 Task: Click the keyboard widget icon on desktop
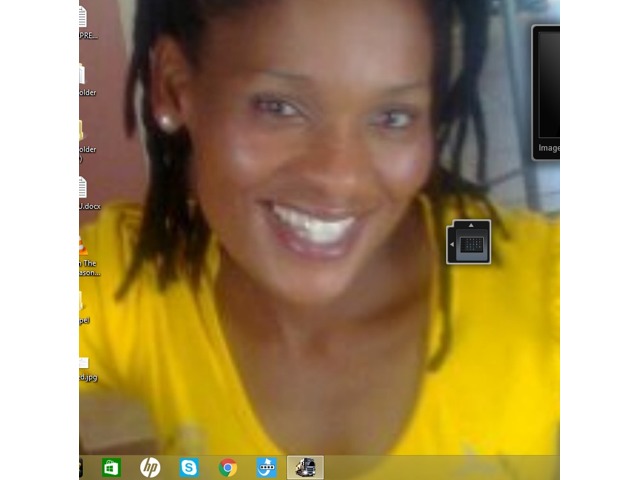(472, 245)
